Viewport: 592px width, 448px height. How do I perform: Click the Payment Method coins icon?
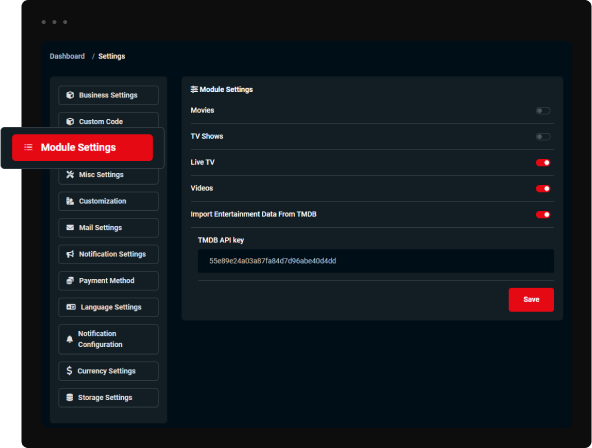coord(70,280)
